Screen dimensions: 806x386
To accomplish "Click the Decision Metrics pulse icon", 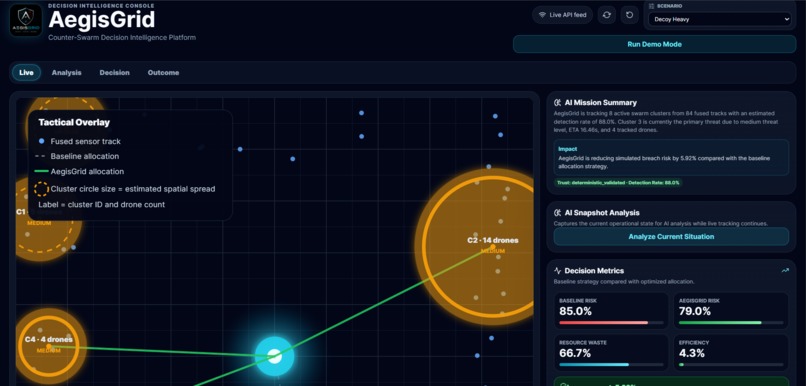I will [x=557, y=270].
